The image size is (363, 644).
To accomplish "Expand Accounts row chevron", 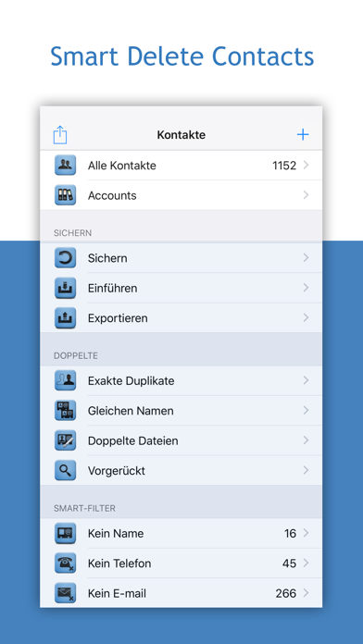I will 306,195.
